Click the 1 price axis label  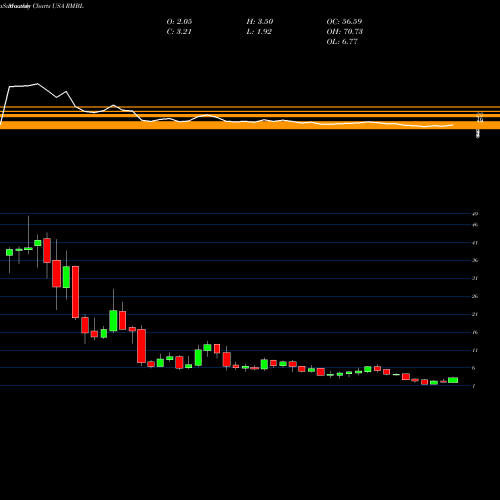(474, 386)
